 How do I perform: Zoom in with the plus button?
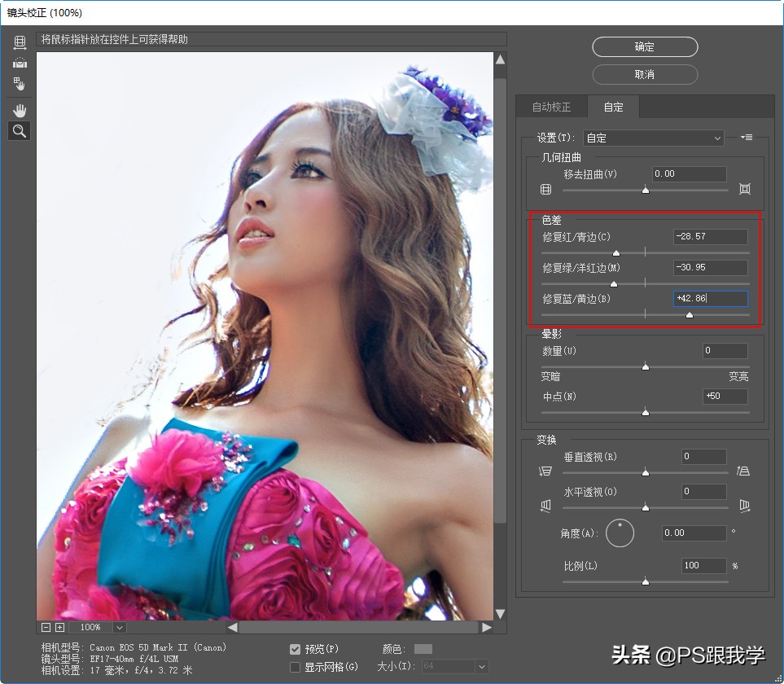[60, 627]
